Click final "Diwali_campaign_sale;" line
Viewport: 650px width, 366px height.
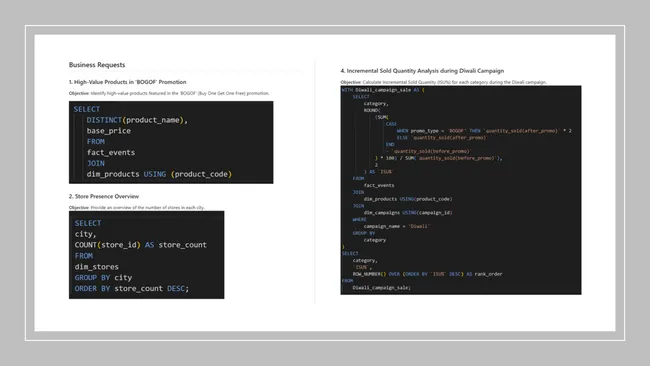tap(381, 288)
